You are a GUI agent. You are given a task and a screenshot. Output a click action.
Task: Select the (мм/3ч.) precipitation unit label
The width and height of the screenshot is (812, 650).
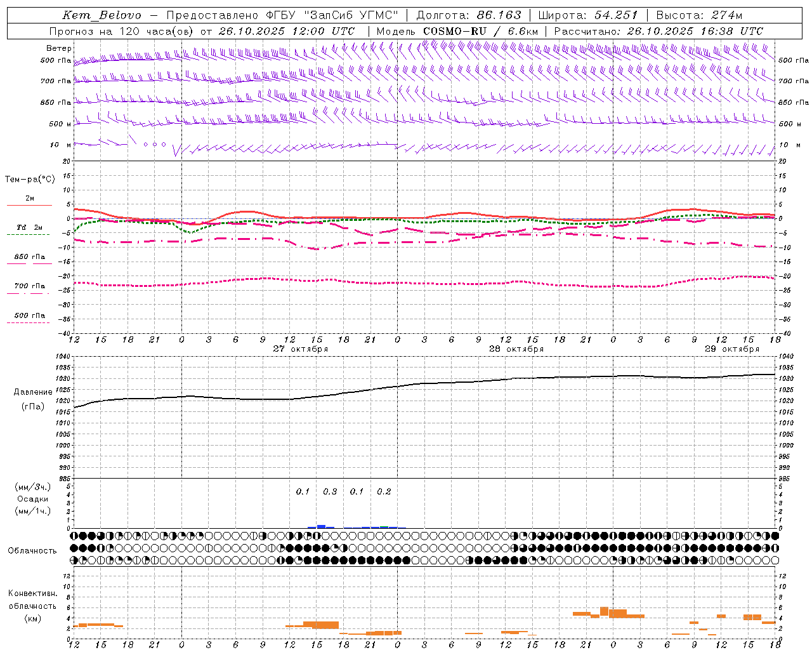coord(33,487)
